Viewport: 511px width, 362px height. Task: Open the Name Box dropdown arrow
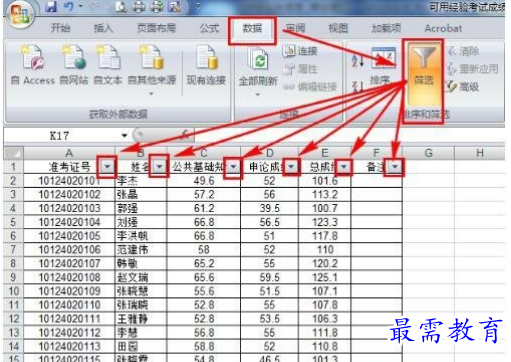tap(124, 136)
